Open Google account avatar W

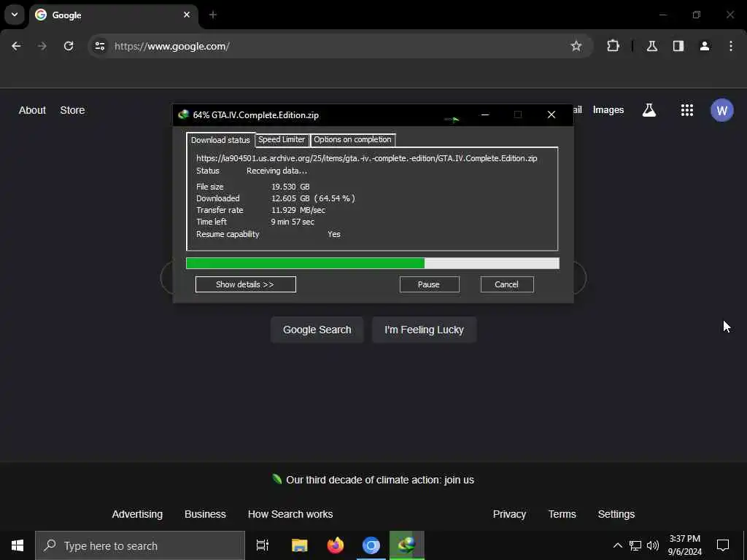[x=721, y=110]
